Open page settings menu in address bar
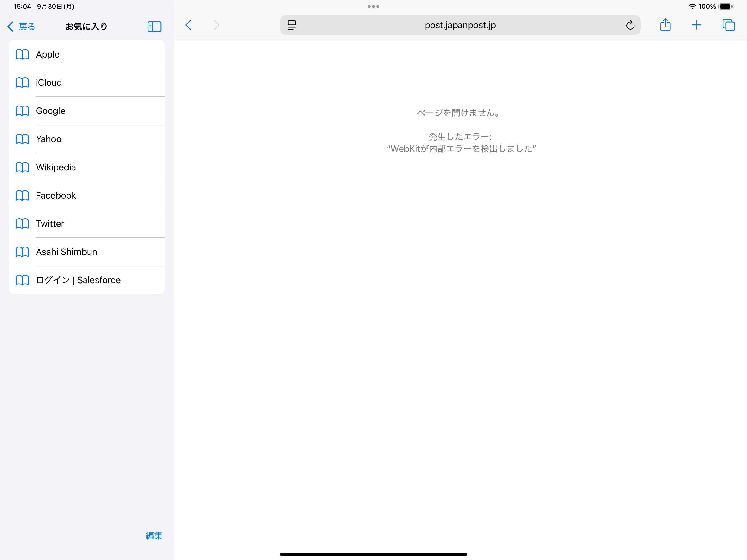The width and height of the screenshot is (747, 560). click(x=292, y=25)
